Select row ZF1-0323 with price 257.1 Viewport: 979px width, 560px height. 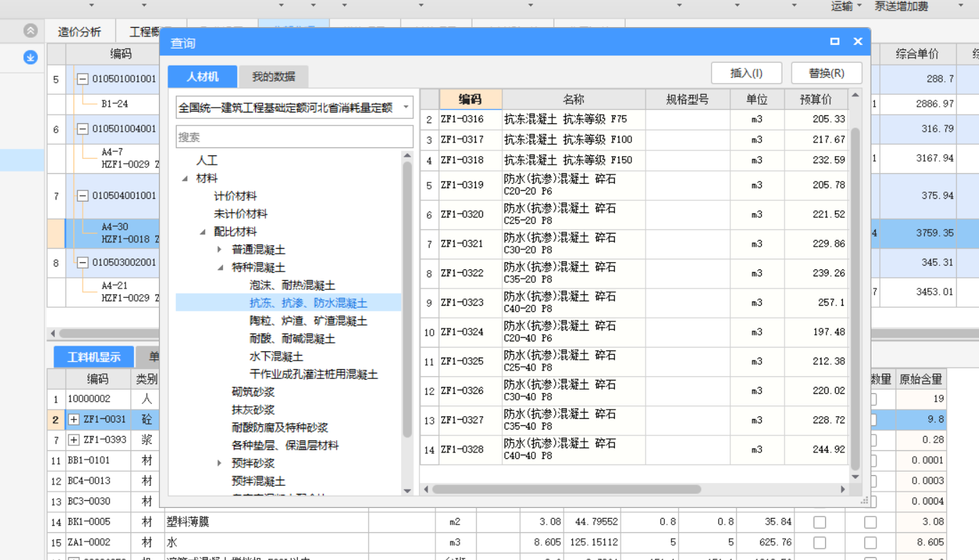click(634, 303)
